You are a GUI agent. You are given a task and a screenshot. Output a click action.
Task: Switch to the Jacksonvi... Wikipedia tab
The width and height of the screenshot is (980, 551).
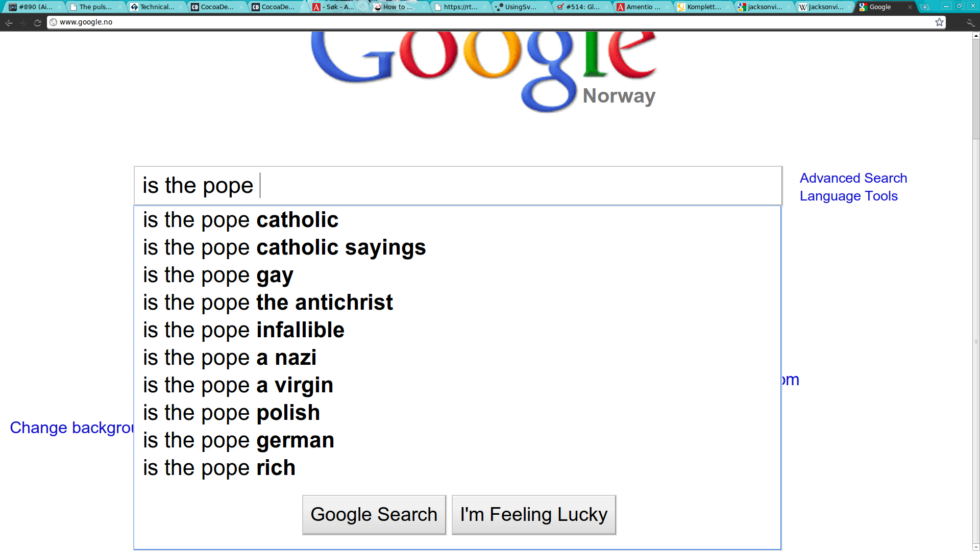click(x=824, y=7)
